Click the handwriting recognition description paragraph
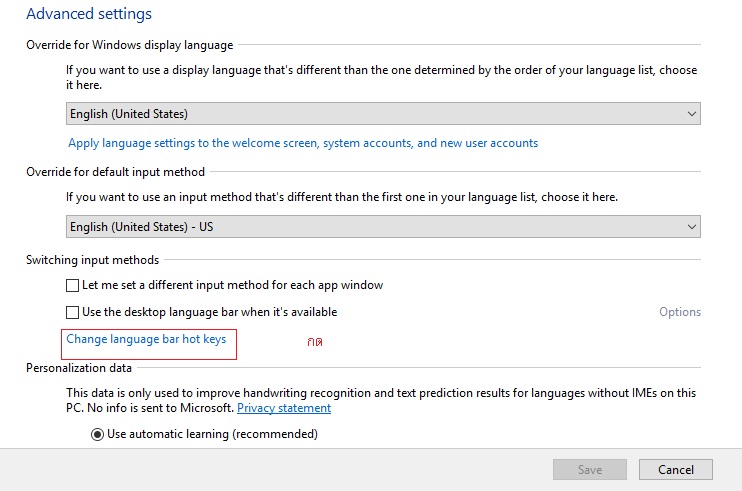 [x=380, y=393]
